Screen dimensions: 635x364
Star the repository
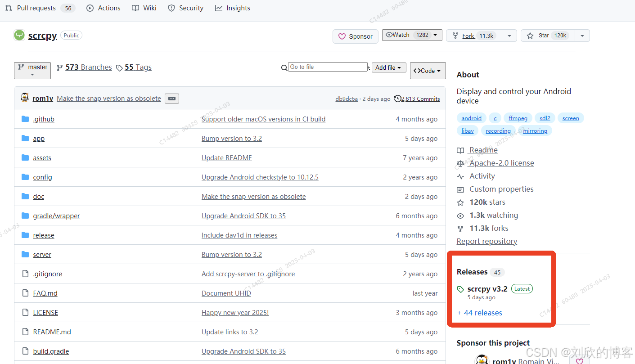pos(548,36)
